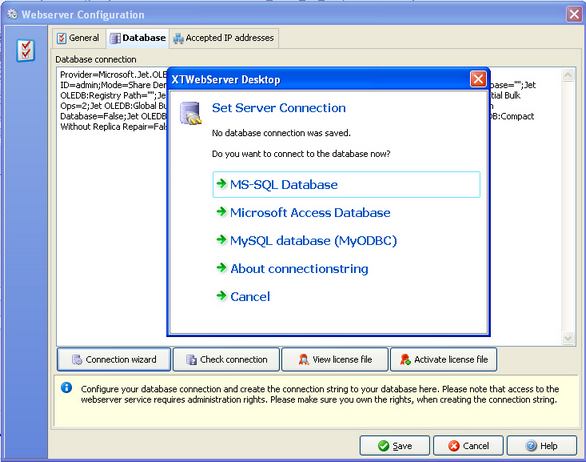586x462 pixels.
Task: Click the question mark icon on Help
Action: (x=531, y=446)
